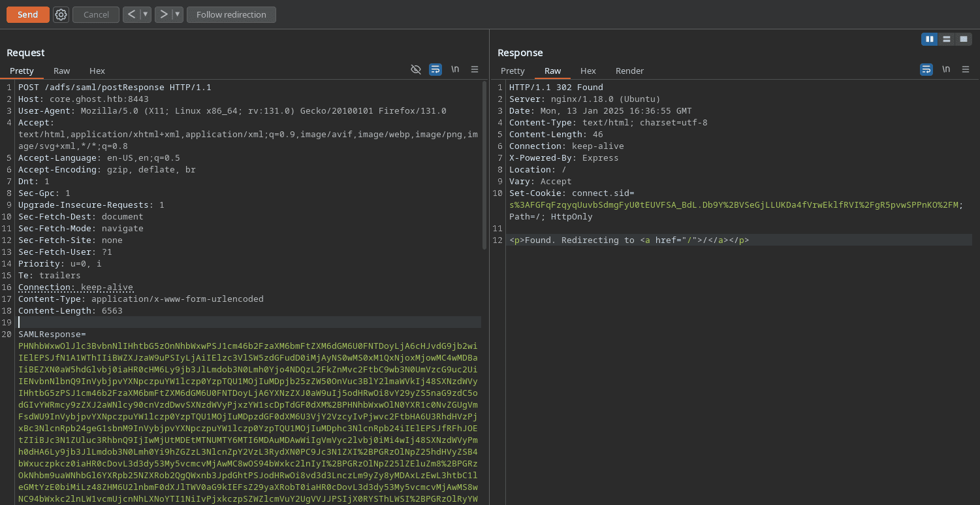Image resolution: width=980 pixels, height=505 pixels.
Task: Switch to the tabbed layout icon
Action: coord(963,39)
